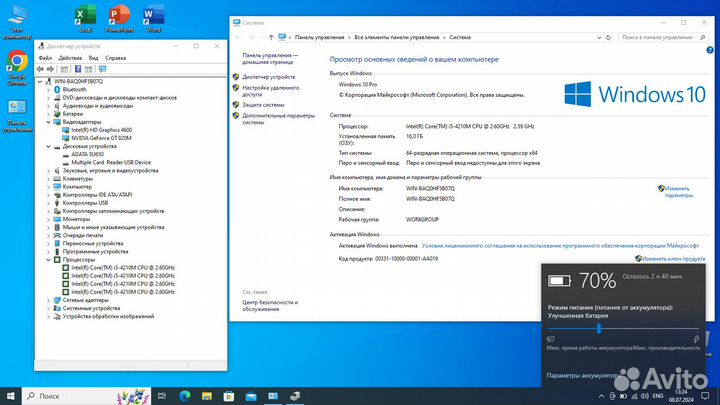
Task: Open Панель управления desktop icon
Action: click(17, 117)
